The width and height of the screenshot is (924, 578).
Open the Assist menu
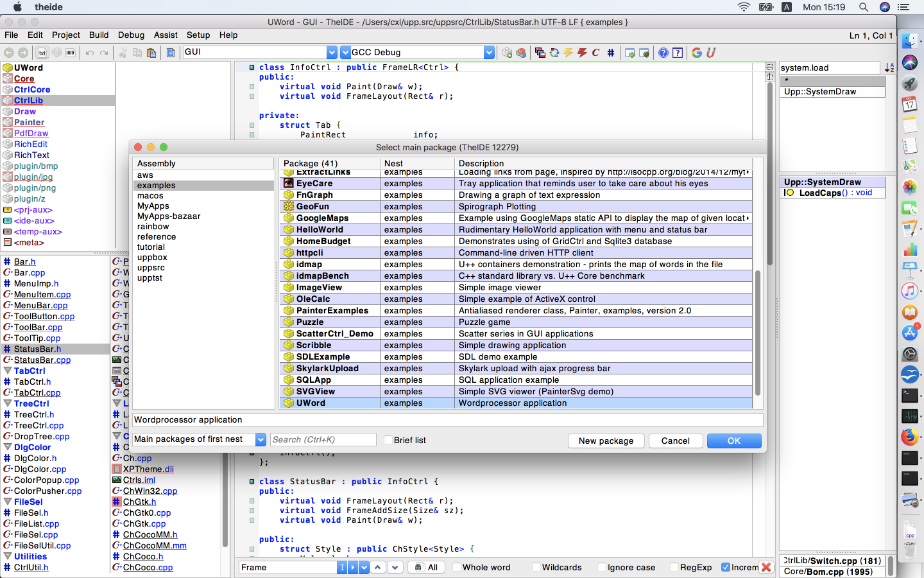pos(166,35)
